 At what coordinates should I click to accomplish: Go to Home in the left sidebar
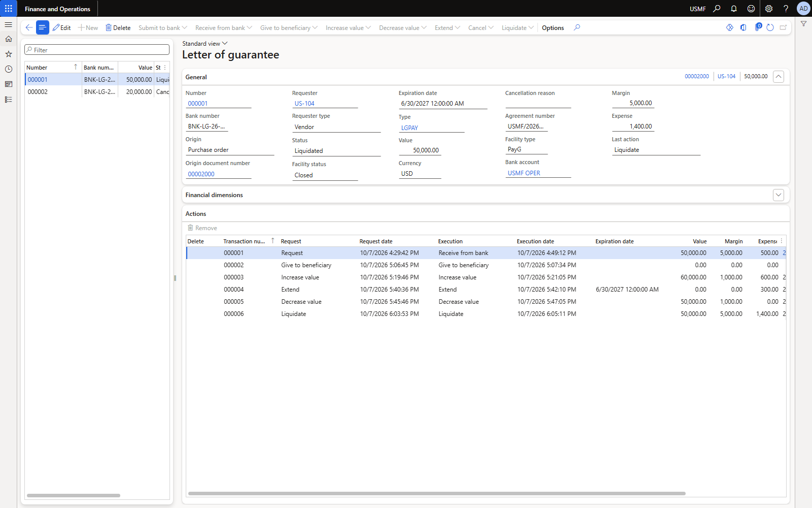pyautogui.click(x=9, y=39)
